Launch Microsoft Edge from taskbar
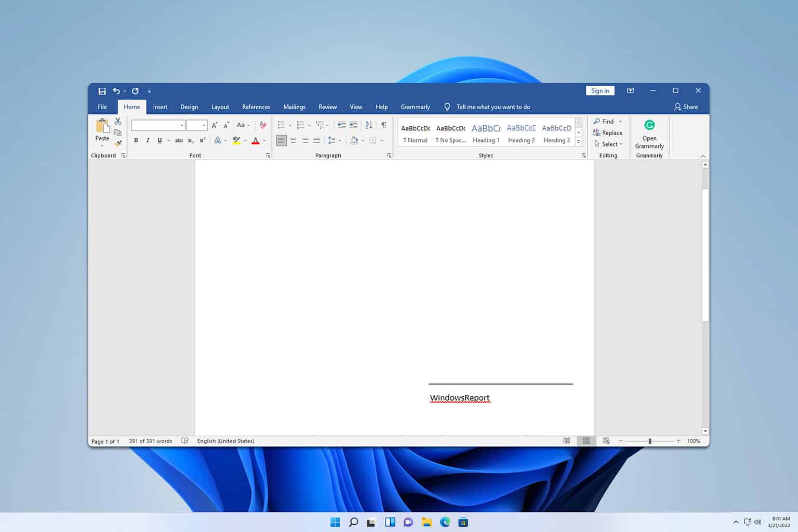 point(445,522)
